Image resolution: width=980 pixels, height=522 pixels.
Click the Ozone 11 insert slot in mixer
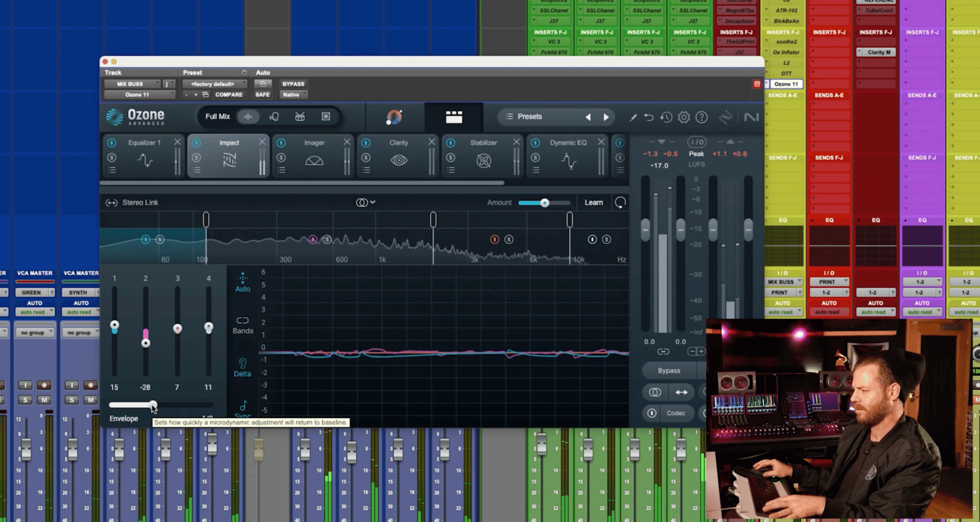click(786, 84)
